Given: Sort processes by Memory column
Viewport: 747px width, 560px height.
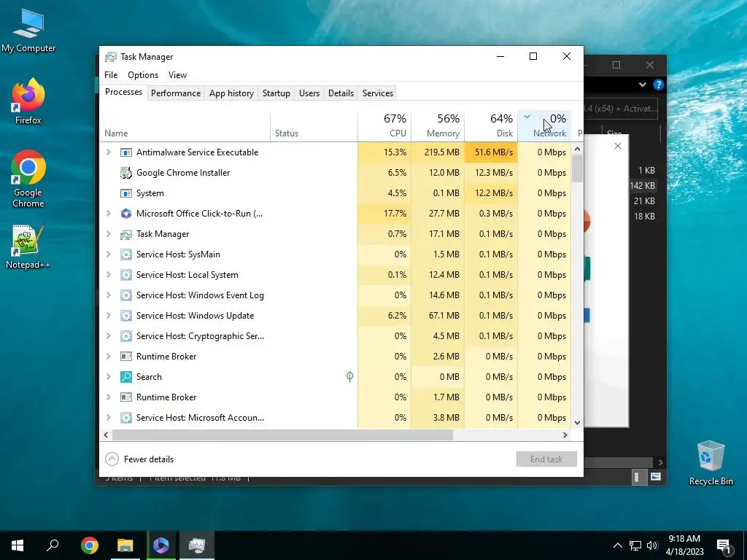Looking at the screenshot, I should tap(438, 126).
